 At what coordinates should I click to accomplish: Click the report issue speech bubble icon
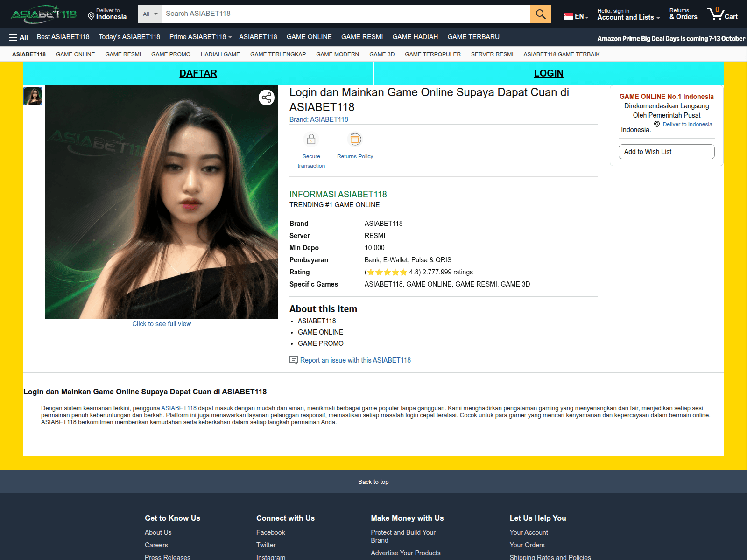[x=294, y=360]
